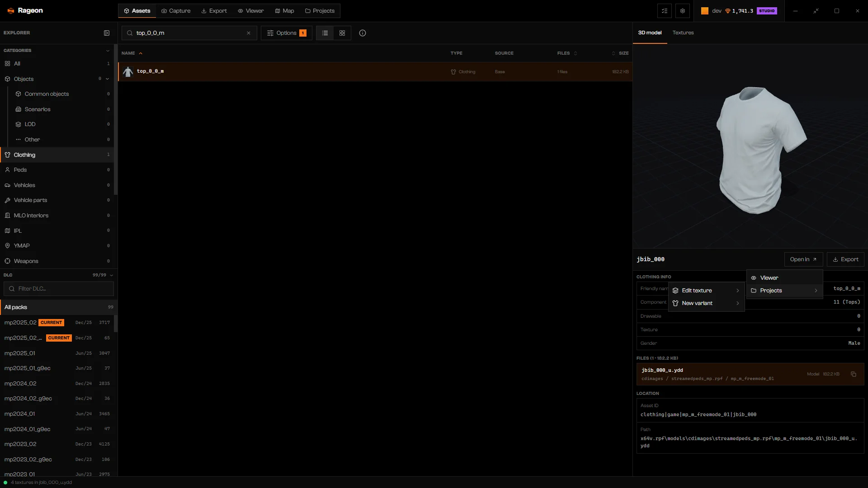Open the Projects tab in top bar
The image size is (868, 488).
(320, 11)
